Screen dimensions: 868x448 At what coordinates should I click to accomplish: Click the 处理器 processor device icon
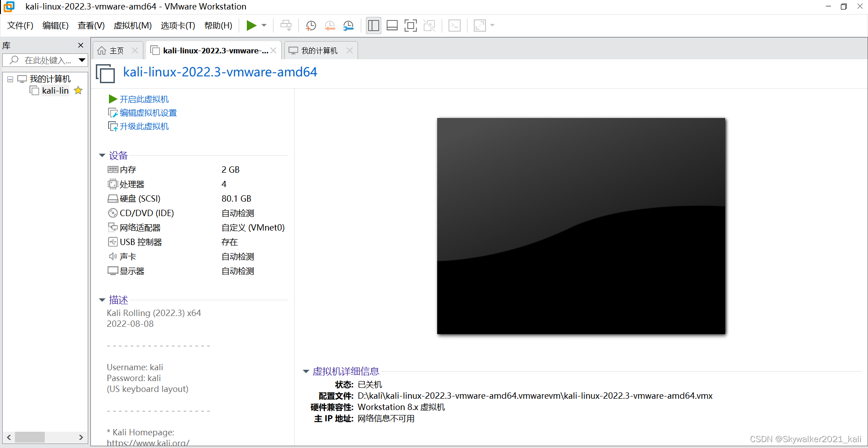[x=113, y=184]
